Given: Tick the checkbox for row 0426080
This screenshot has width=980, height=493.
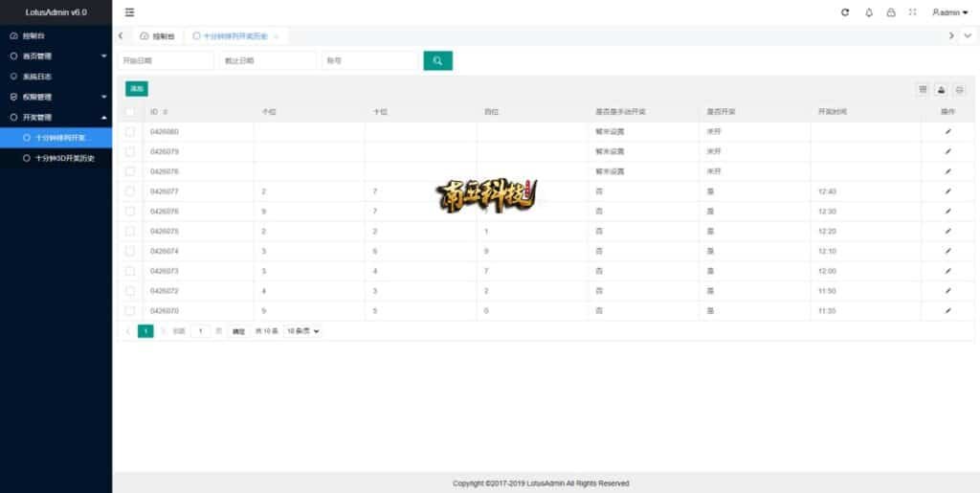Looking at the screenshot, I should click(x=130, y=131).
